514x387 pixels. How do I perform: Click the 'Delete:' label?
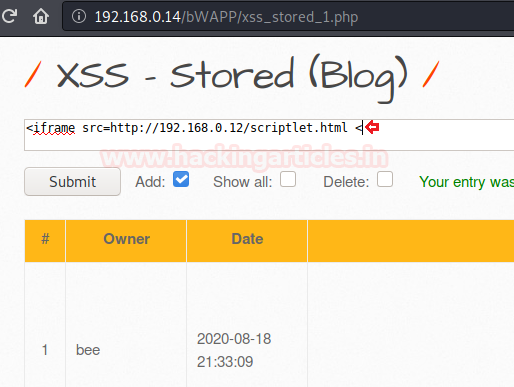pos(346,182)
